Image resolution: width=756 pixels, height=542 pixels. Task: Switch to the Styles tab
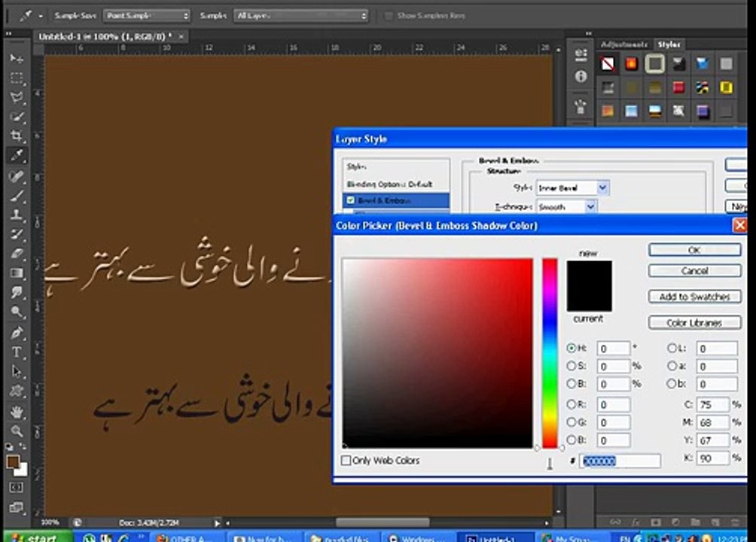pyautogui.click(x=669, y=44)
